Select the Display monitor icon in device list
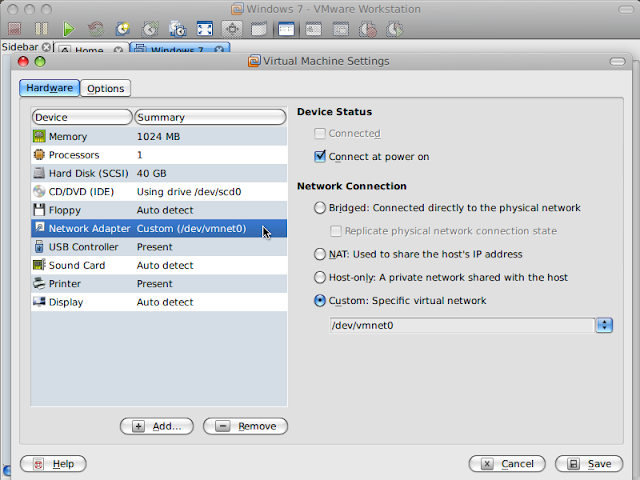Viewport: 640px width, 480px height. pos(39,302)
